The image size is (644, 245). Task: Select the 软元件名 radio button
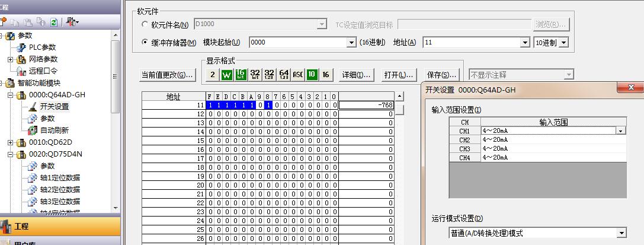pyautogui.click(x=146, y=25)
